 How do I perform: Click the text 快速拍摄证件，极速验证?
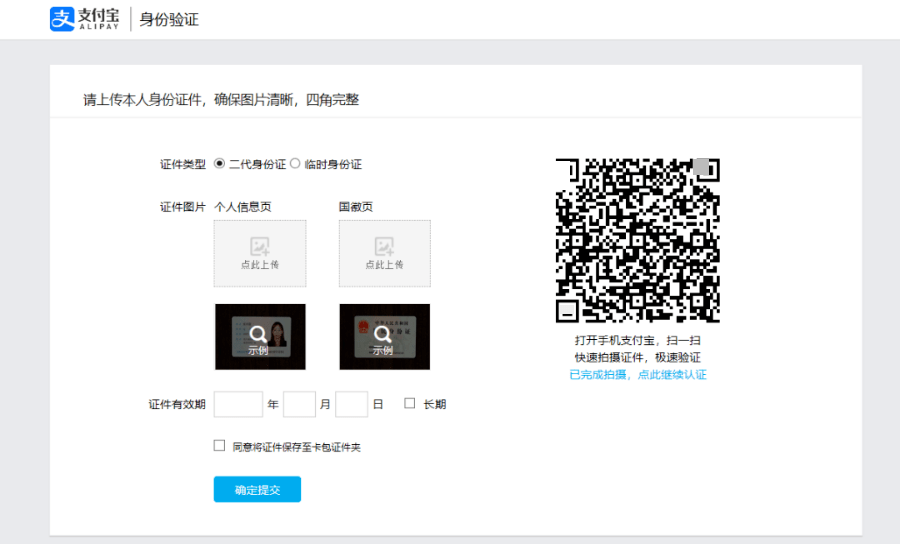click(x=638, y=358)
